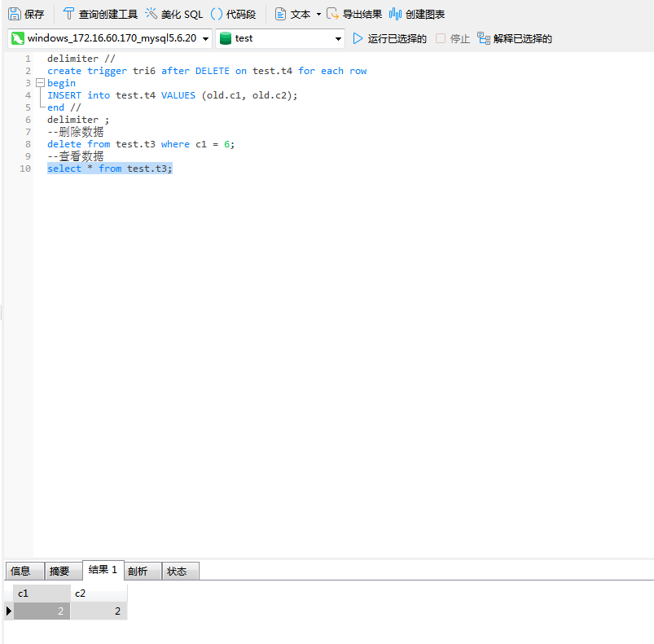Collapse the begin block fold marker
The image size is (654, 644).
pos(40,83)
